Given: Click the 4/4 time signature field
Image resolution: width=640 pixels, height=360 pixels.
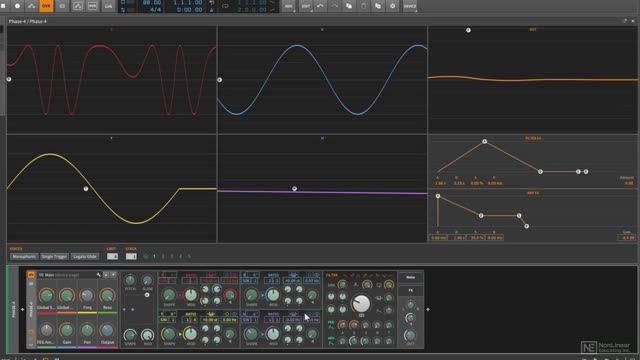Looking at the screenshot, I should pos(155,9).
